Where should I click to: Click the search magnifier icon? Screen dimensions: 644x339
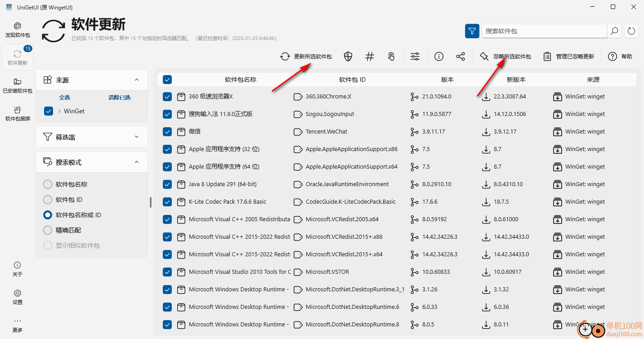point(614,31)
